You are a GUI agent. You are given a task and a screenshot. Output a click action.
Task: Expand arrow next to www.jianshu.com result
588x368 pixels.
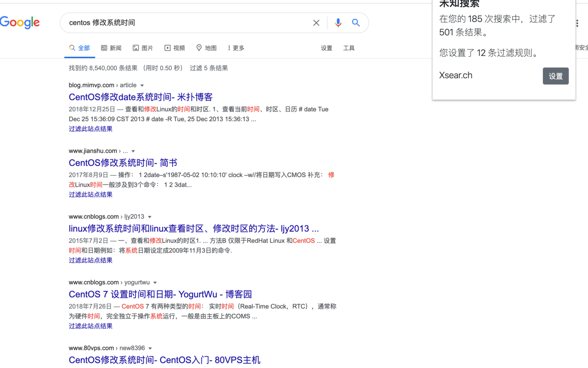pos(133,151)
